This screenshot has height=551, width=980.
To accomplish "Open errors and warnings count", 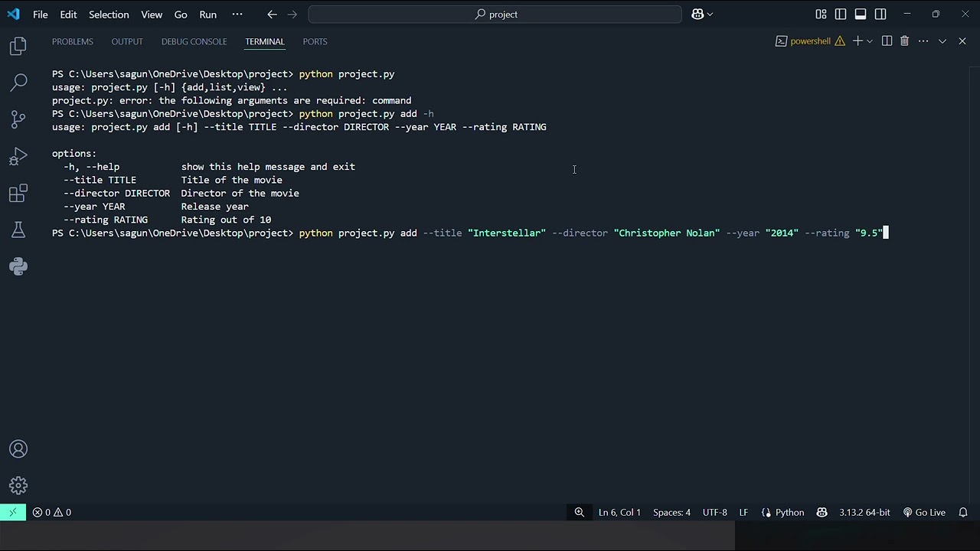I will pyautogui.click(x=52, y=512).
